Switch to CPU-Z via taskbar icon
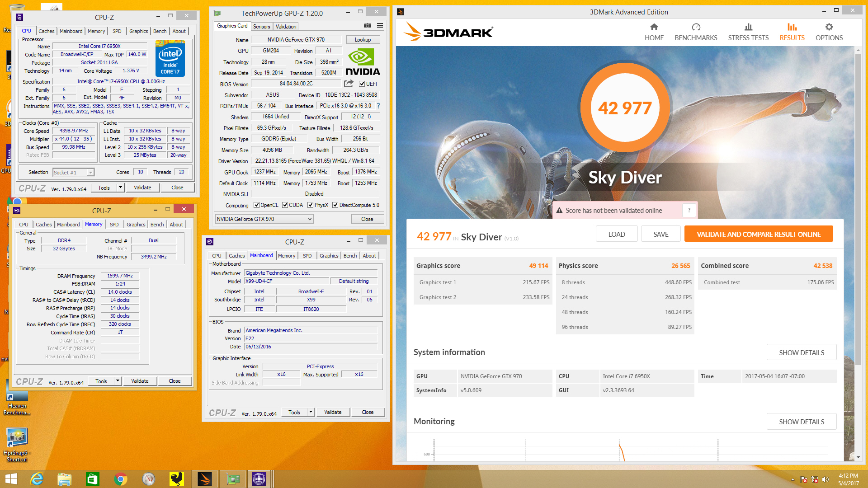This screenshot has height=488, width=868. click(x=259, y=479)
